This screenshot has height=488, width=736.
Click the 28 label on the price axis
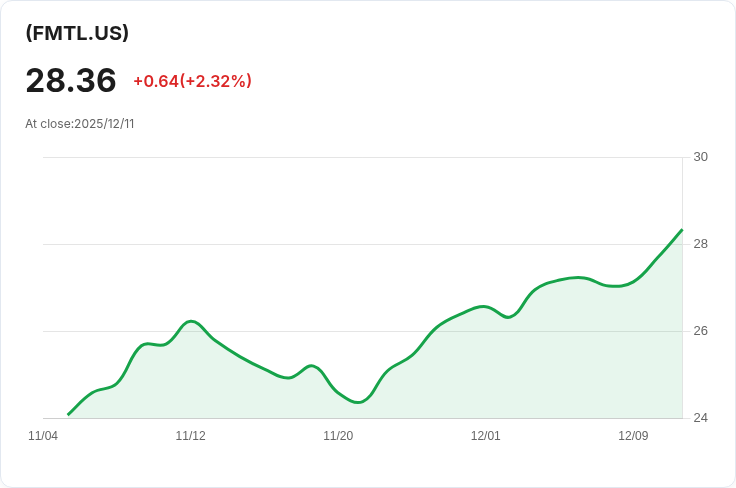[700, 244]
